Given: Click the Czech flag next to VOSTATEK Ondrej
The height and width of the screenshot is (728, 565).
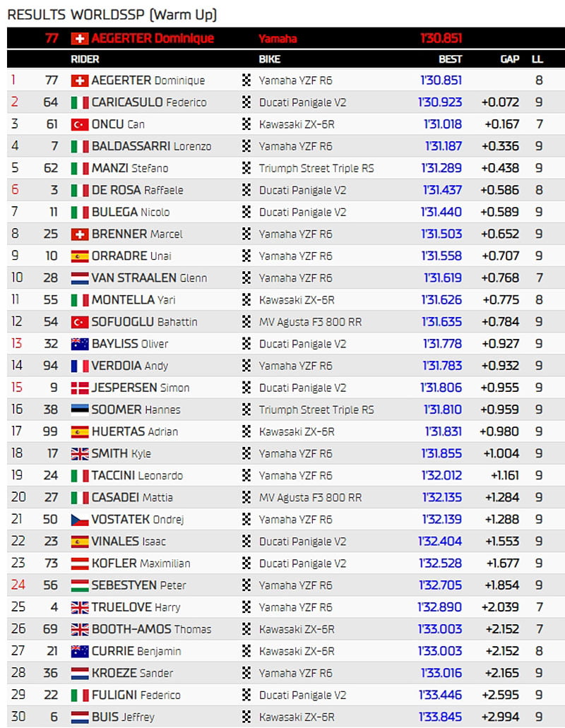Looking at the screenshot, I should pos(80,520).
